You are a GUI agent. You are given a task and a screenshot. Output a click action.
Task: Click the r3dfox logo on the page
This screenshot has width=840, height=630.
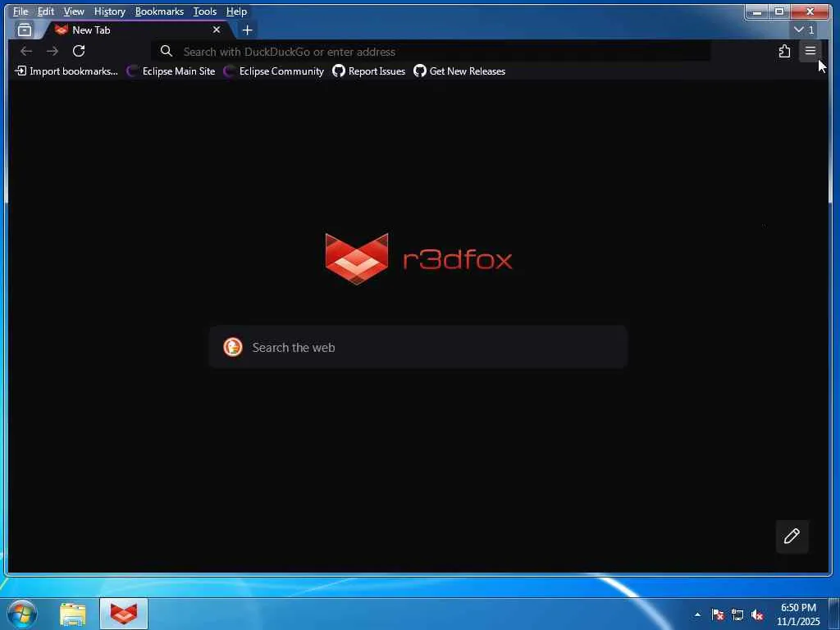[418, 259]
